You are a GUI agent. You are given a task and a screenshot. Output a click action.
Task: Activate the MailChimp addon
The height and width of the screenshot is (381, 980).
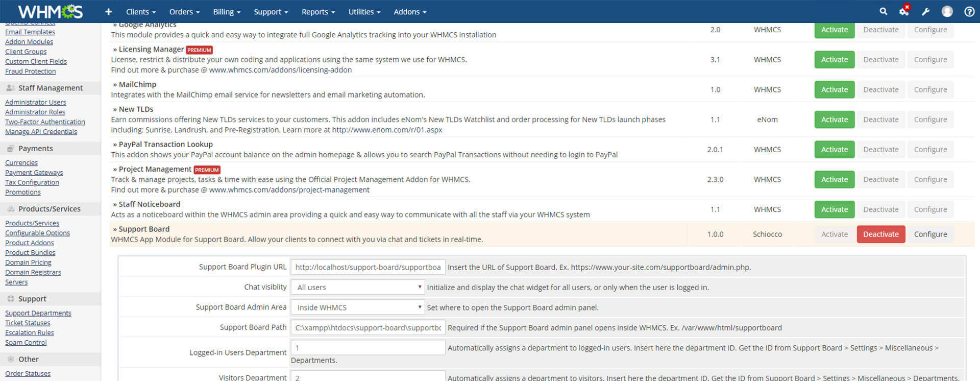834,89
